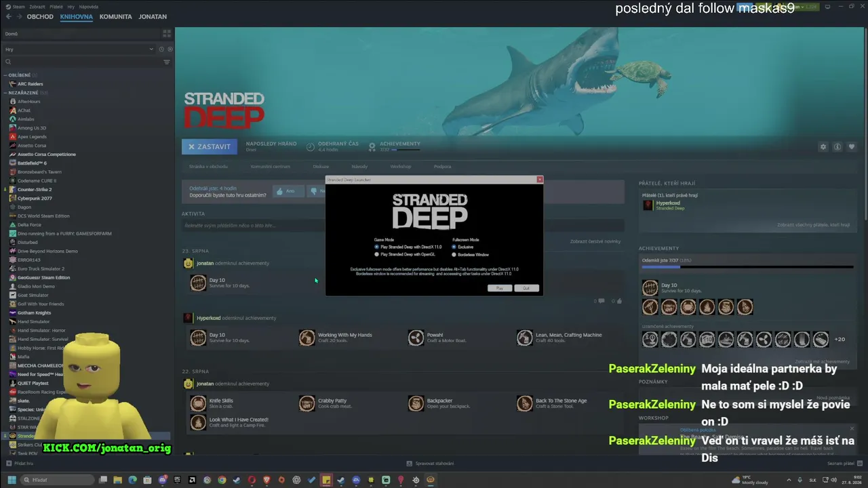This screenshot has height=488, width=868.
Task: Open the Přátelé menu
Action: click(x=56, y=7)
